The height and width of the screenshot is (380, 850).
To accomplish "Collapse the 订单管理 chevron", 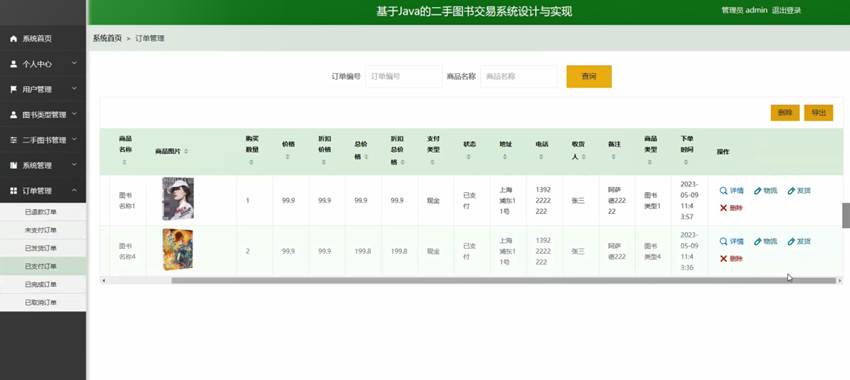I will click(74, 190).
